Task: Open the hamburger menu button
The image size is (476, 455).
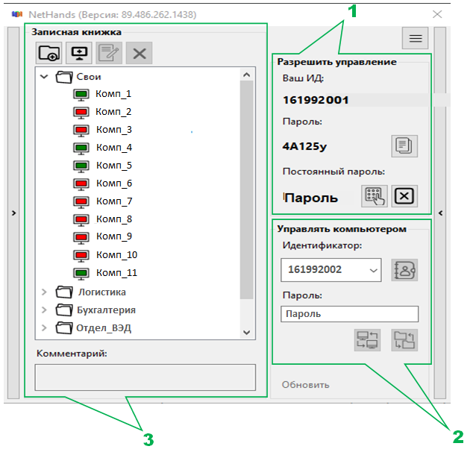Action: coord(415,38)
